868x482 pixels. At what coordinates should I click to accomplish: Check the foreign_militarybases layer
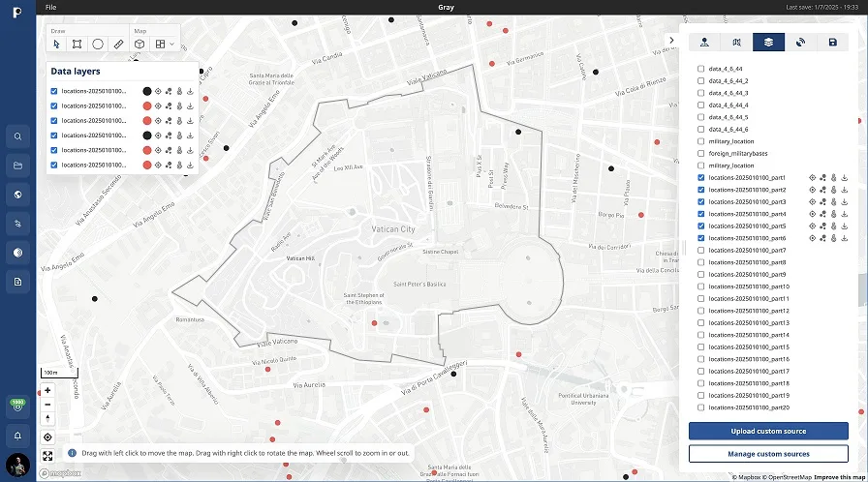tap(701, 154)
